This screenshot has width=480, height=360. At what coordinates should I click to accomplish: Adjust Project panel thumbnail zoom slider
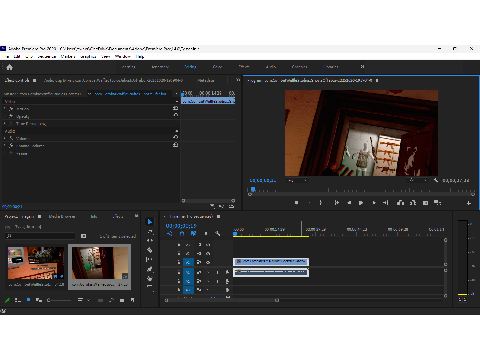(59, 300)
